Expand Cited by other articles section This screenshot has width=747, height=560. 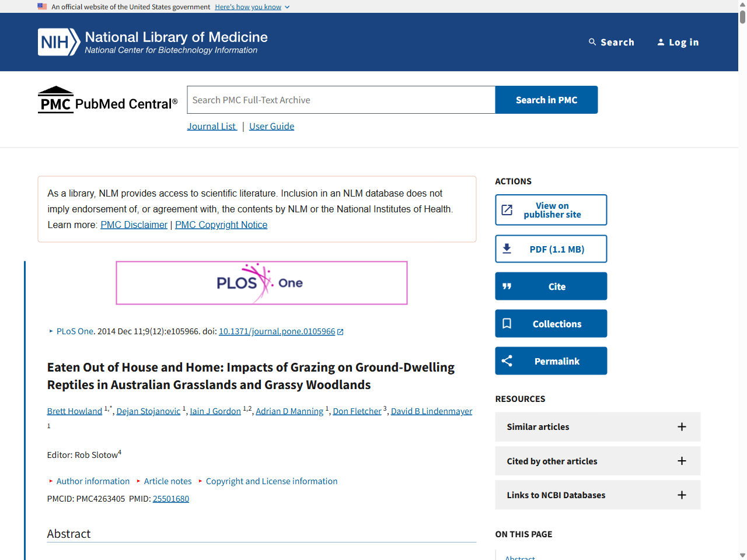click(x=681, y=461)
